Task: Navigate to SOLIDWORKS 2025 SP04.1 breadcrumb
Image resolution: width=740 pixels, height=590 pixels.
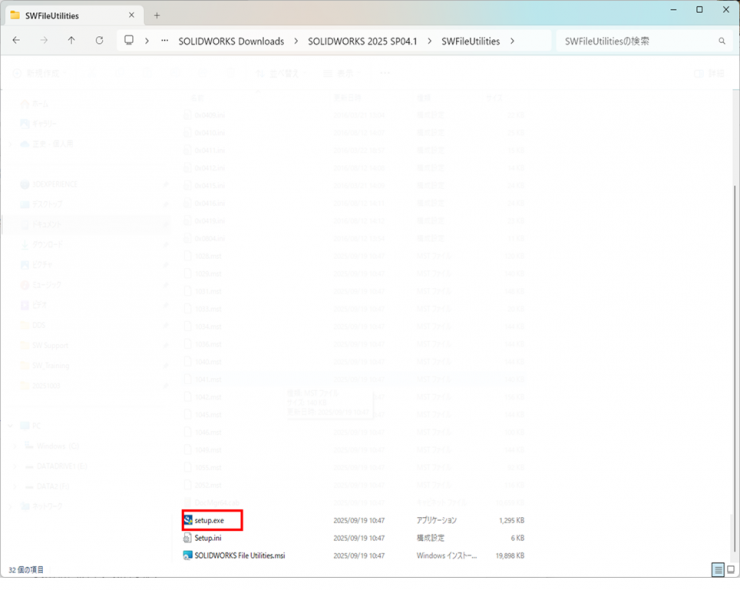Action: [x=362, y=41]
